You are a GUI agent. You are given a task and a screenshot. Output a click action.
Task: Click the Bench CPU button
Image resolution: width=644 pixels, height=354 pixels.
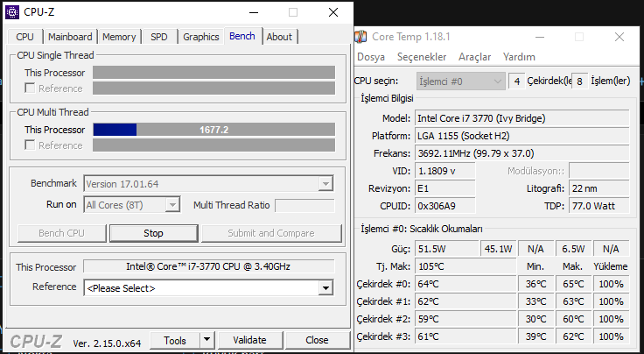[61, 233]
